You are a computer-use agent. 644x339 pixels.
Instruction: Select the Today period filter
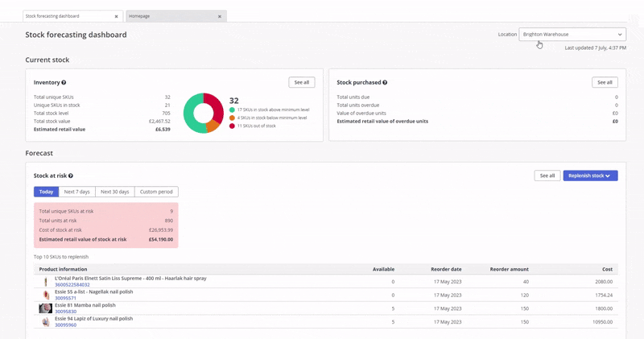(x=46, y=192)
